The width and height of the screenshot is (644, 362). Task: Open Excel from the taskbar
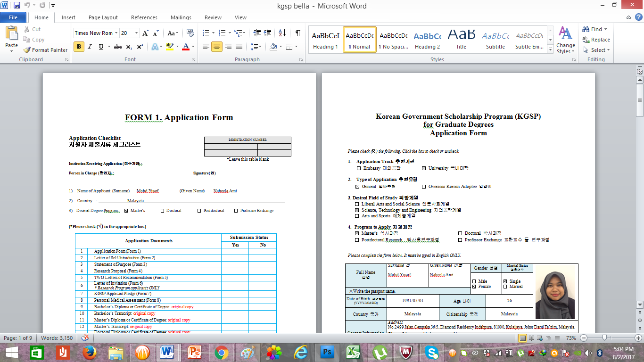coord(354,352)
